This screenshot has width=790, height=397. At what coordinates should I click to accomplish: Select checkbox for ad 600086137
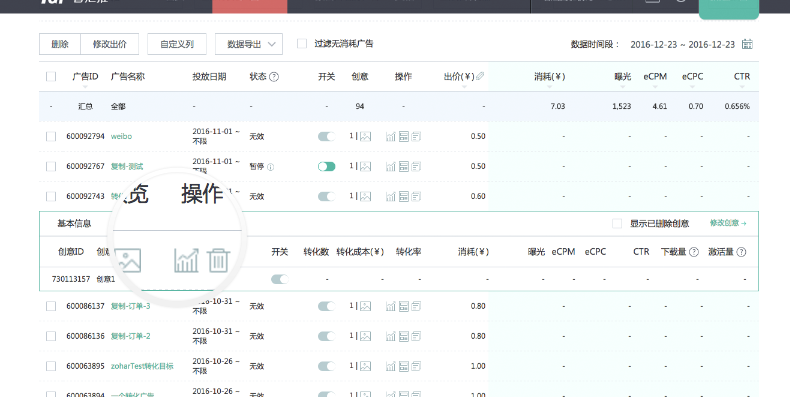point(51,306)
